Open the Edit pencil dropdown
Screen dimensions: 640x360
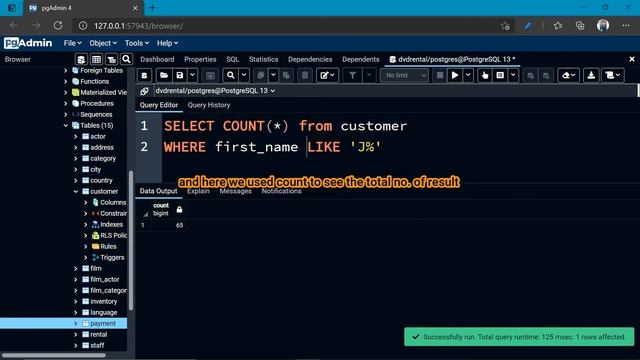tap(327, 75)
